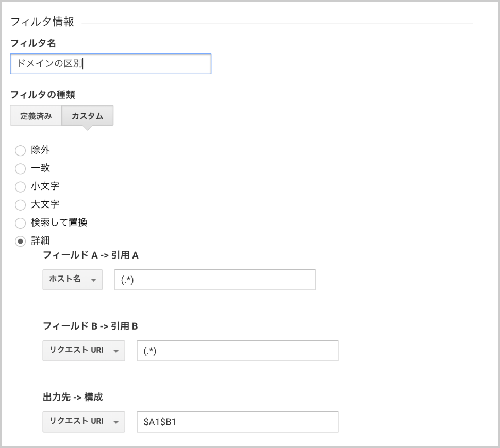Open the フィールド B リクエスト URI dropdown
Screen dimensions: 500x448
click(x=84, y=351)
